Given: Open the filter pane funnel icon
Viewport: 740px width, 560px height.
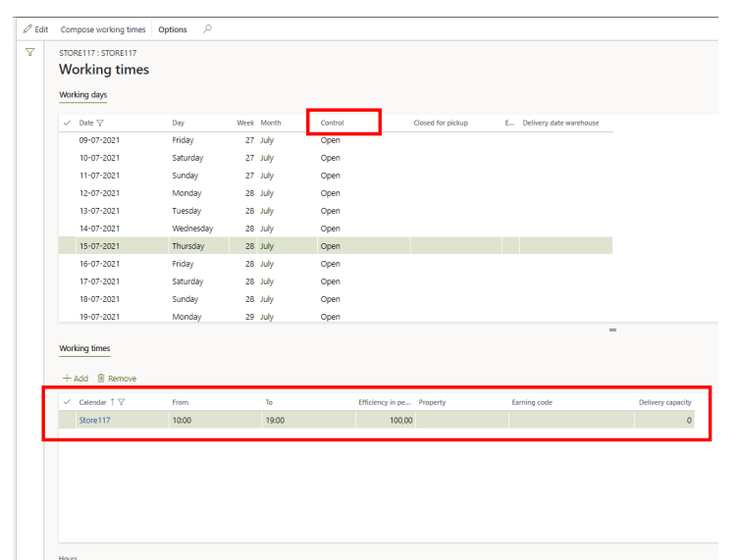Looking at the screenshot, I should tap(29, 52).
